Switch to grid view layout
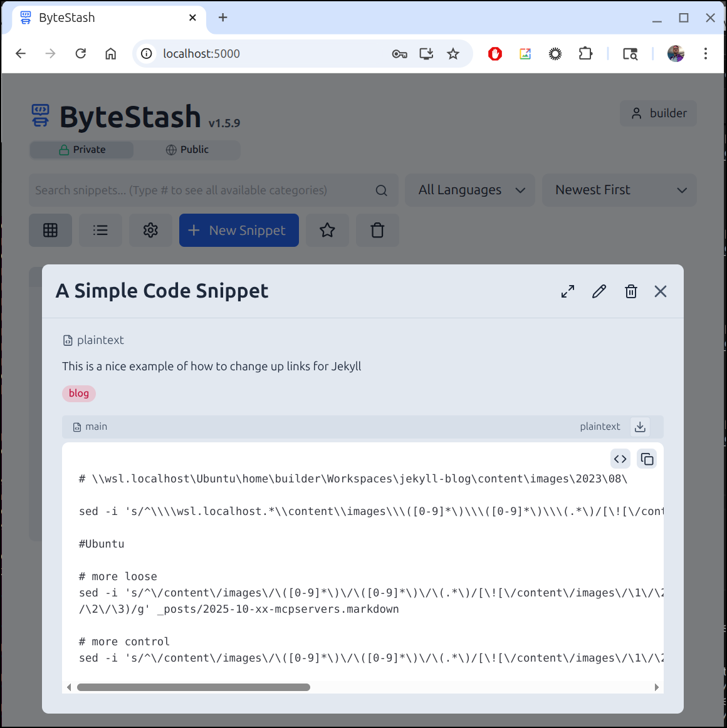 tap(51, 231)
